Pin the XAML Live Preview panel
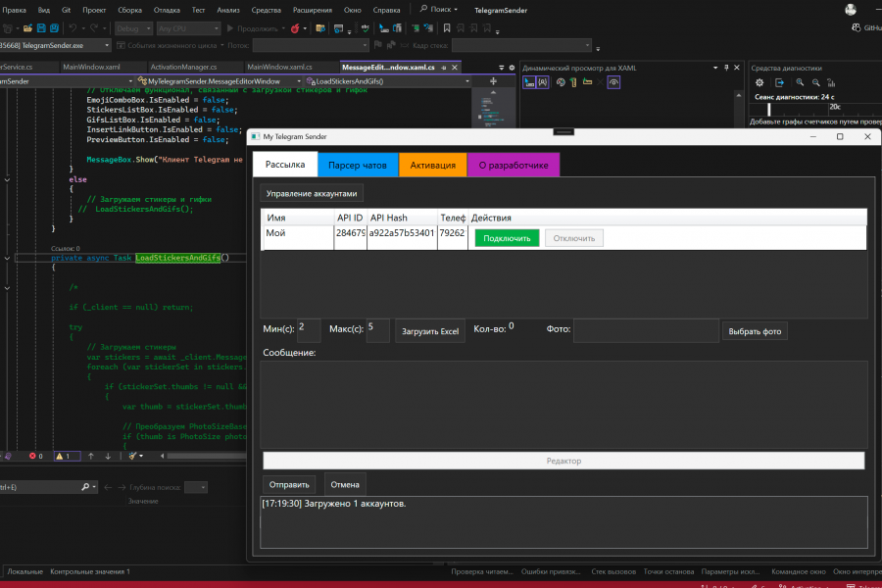The width and height of the screenshot is (882, 588). (726, 68)
